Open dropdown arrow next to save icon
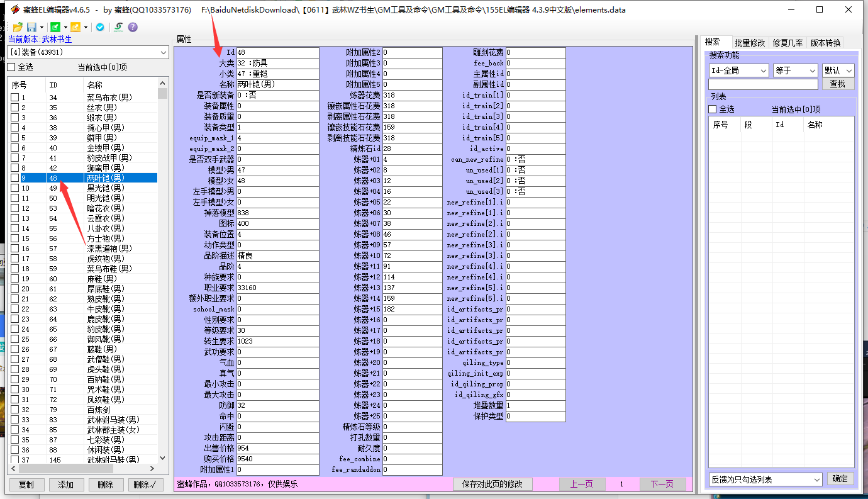868x499 pixels. coord(42,27)
